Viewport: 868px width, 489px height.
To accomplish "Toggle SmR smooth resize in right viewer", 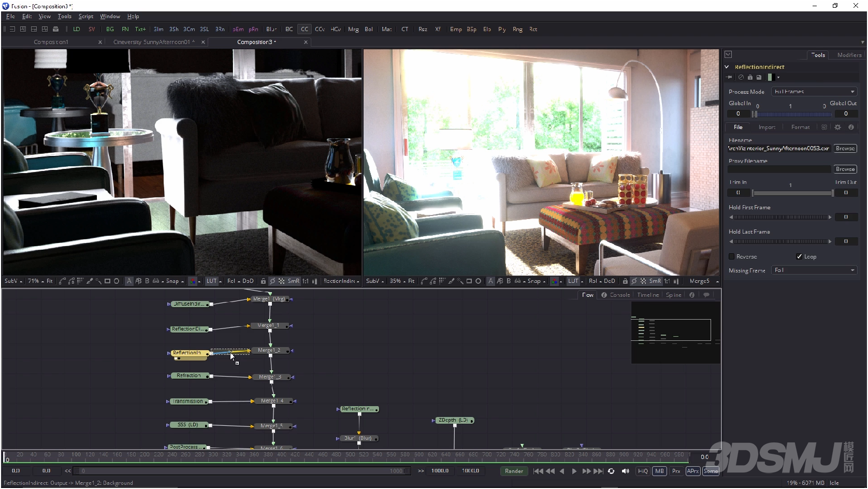I will coord(655,281).
